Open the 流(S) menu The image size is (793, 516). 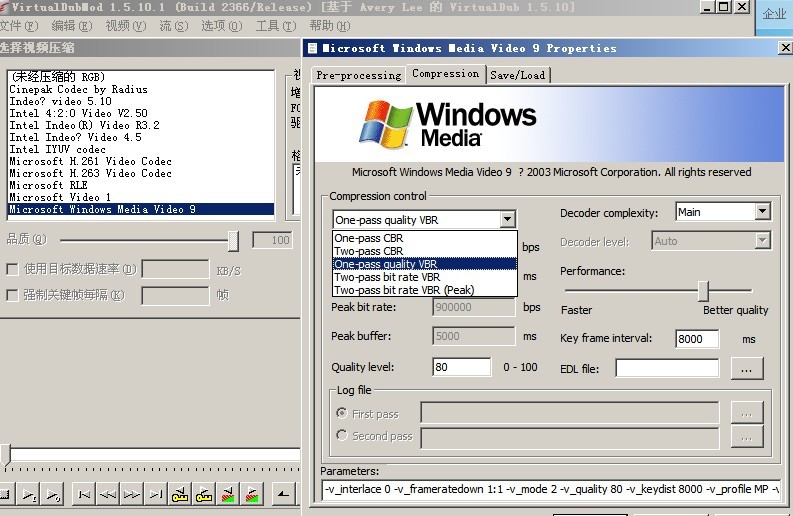[x=173, y=26]
